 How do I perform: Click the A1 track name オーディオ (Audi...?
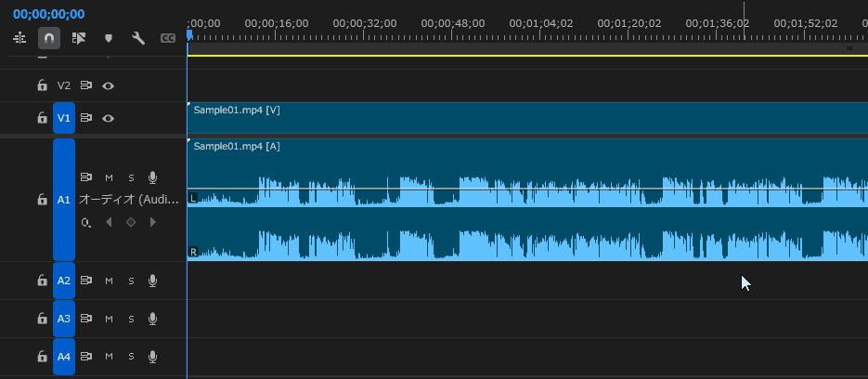pyautogui.click(x=129, y=200)
